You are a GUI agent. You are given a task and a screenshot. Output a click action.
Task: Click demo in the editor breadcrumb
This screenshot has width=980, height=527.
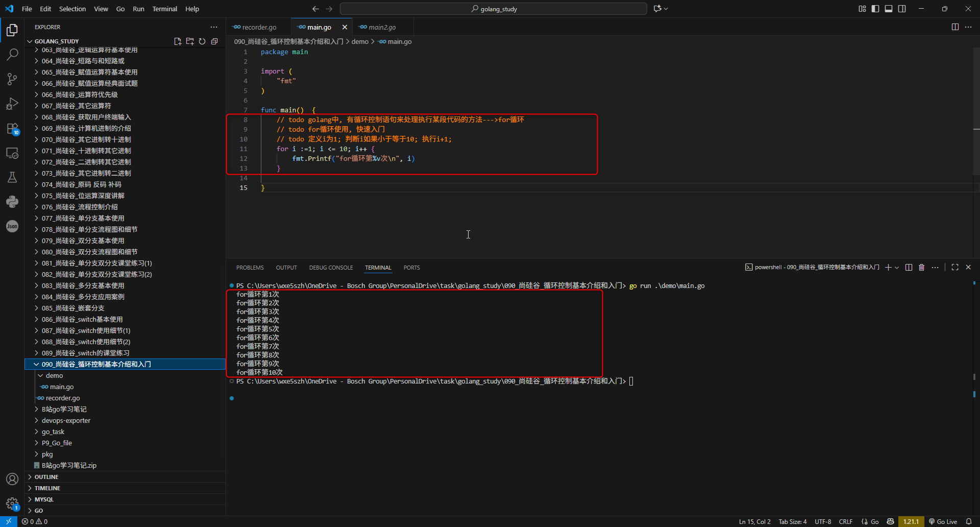tap(360, 41)
